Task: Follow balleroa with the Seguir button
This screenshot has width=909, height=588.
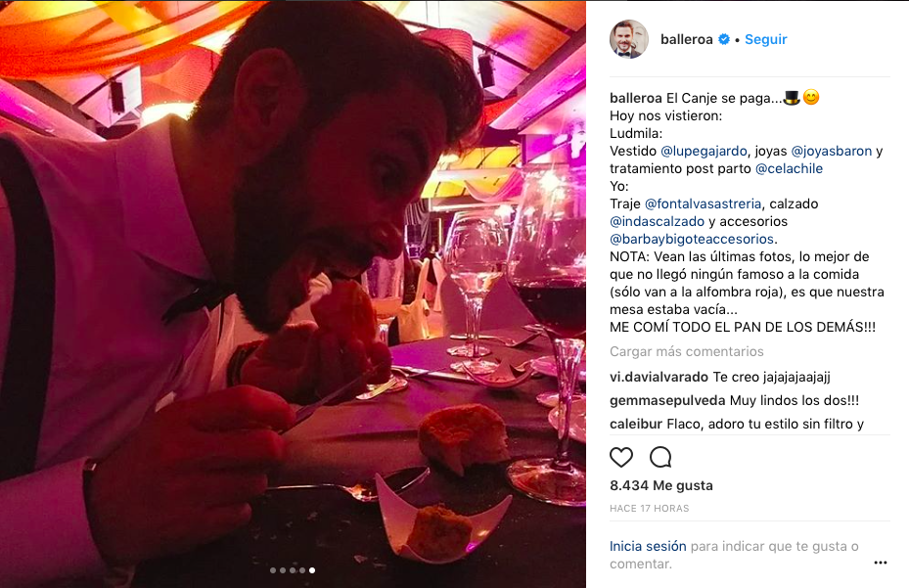Action: [765, 40]
